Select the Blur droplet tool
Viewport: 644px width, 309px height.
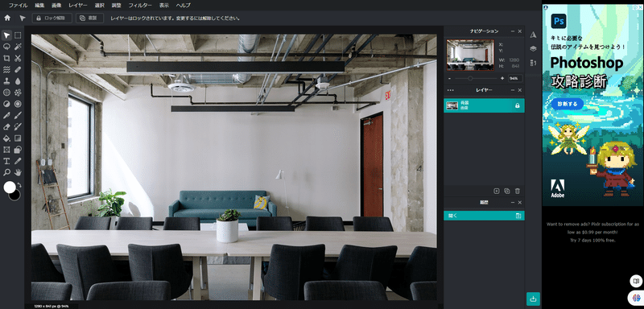[18, 81]
